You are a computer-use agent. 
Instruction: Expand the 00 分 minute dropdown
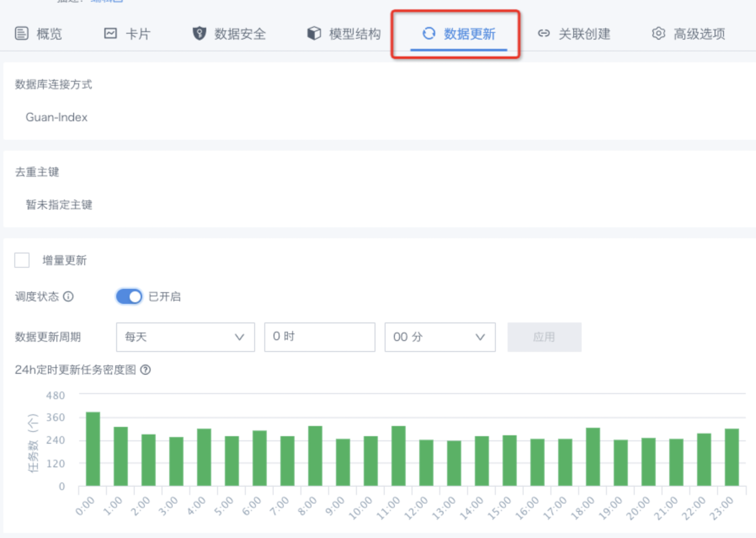(440, 337)
